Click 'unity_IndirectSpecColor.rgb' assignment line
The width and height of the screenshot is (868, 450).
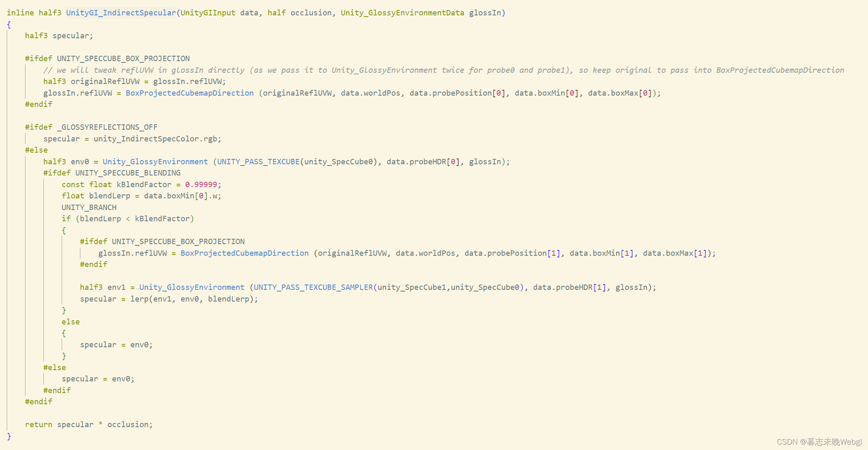[132, 138]
